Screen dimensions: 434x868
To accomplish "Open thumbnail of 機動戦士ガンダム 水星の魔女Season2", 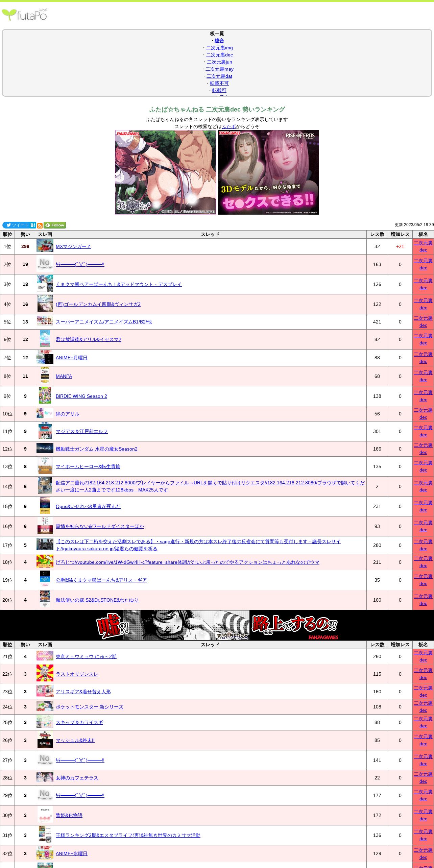I will (45, 448).
